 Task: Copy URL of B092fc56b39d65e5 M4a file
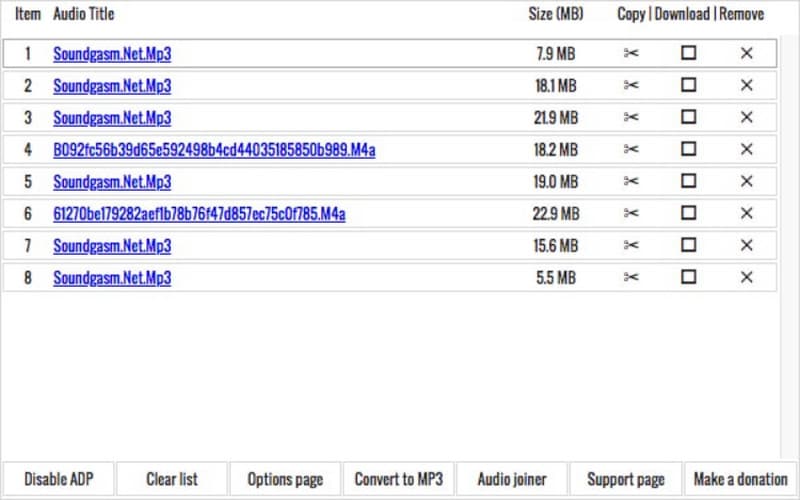(x=631, y=149)
